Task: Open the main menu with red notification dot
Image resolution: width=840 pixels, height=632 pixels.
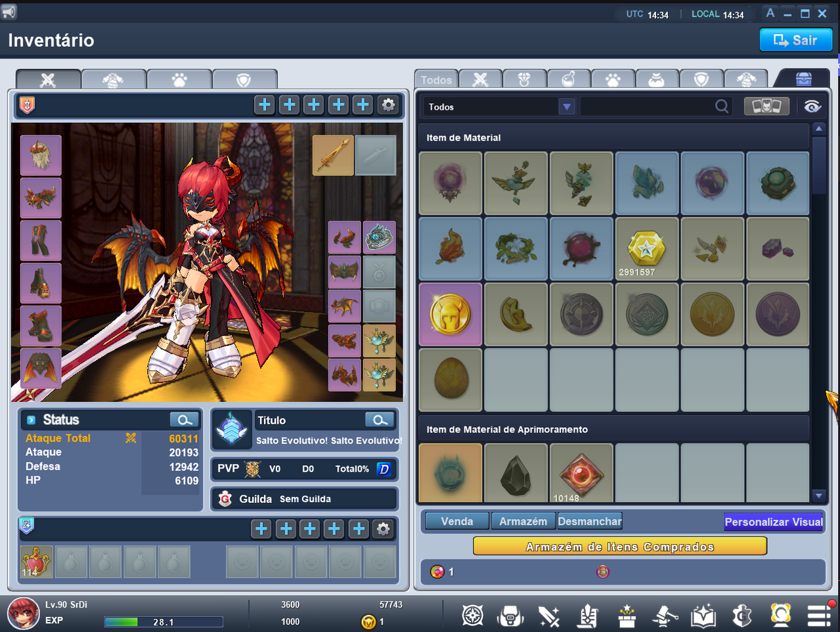Action: (x=820, y=615)
